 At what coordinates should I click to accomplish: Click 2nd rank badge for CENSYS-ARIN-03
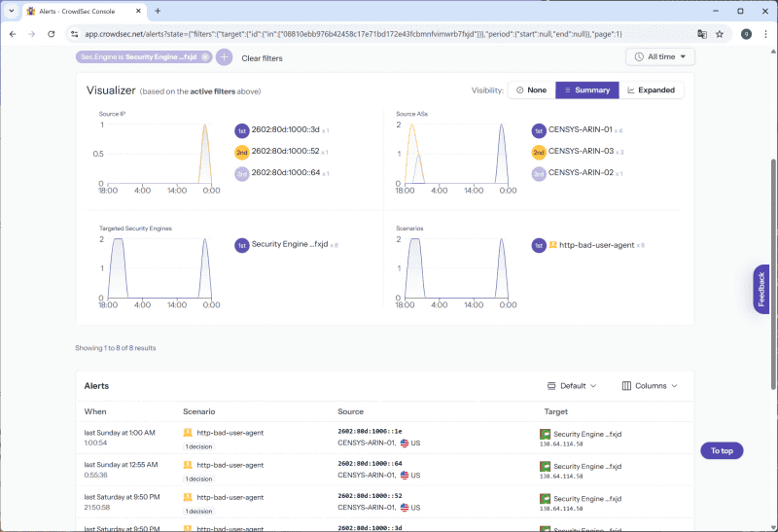pyautogui.click(x=539, y=153)
